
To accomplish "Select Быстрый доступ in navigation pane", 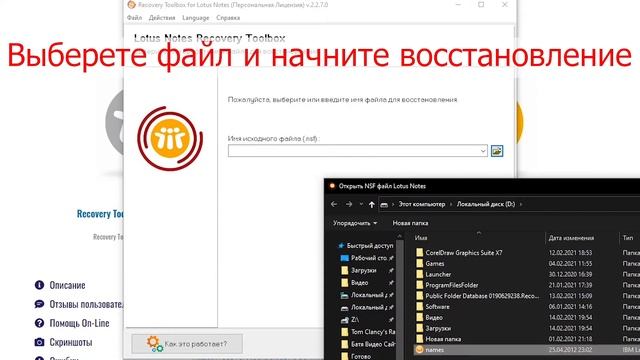I will (366, 246).
